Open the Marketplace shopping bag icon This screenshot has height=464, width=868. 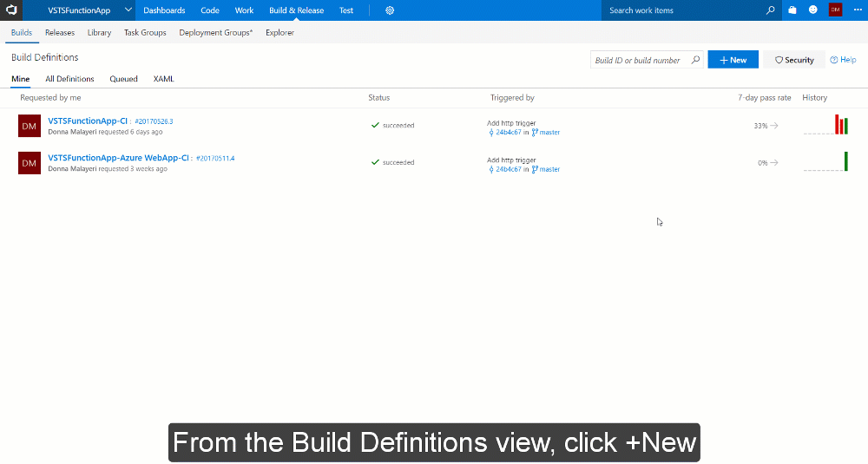point(792,10)
